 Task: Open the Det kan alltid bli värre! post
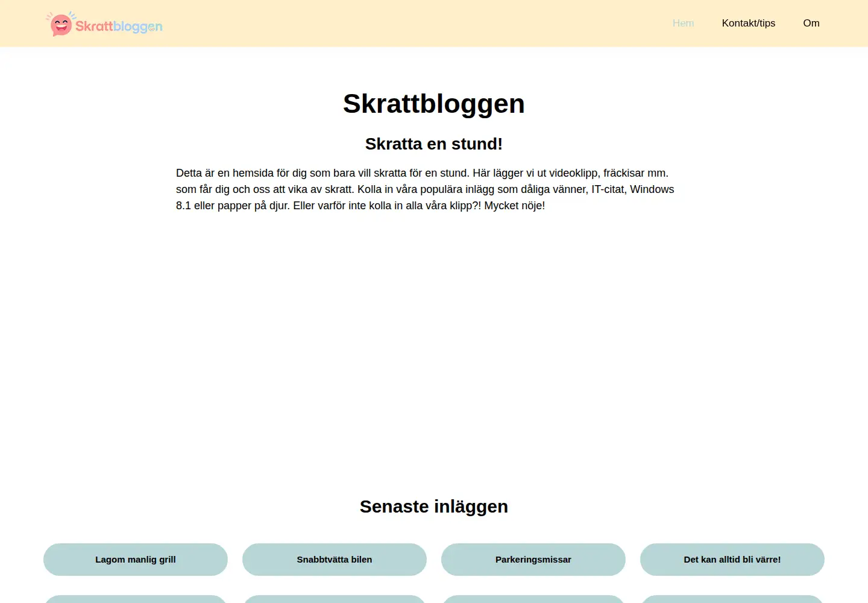point(732,560)
